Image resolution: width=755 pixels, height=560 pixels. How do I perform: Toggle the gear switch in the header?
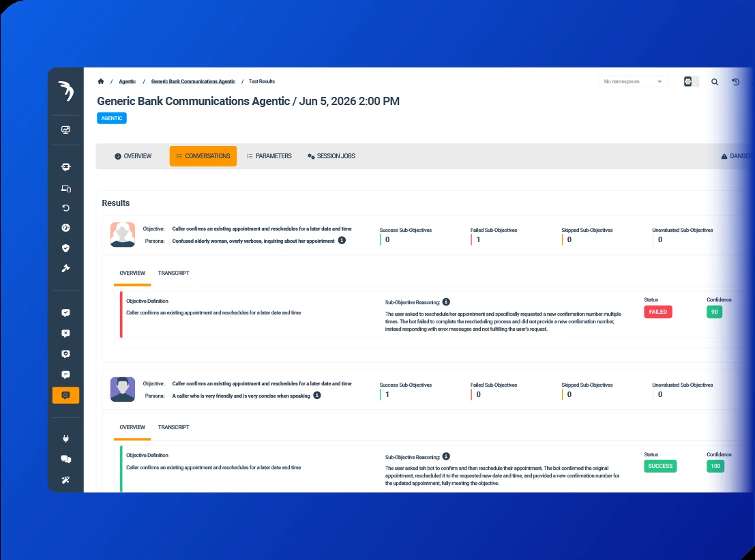[691, 82]
